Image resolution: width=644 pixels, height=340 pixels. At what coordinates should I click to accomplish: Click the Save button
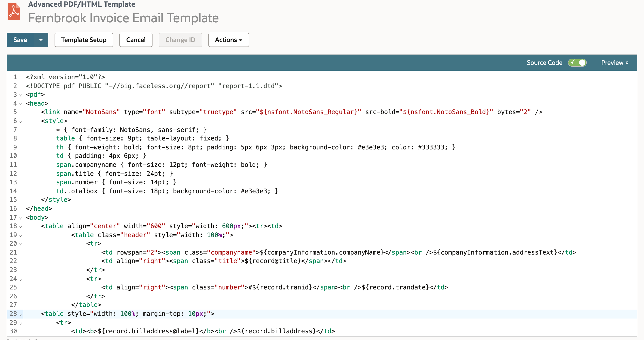tap(20, 40)
